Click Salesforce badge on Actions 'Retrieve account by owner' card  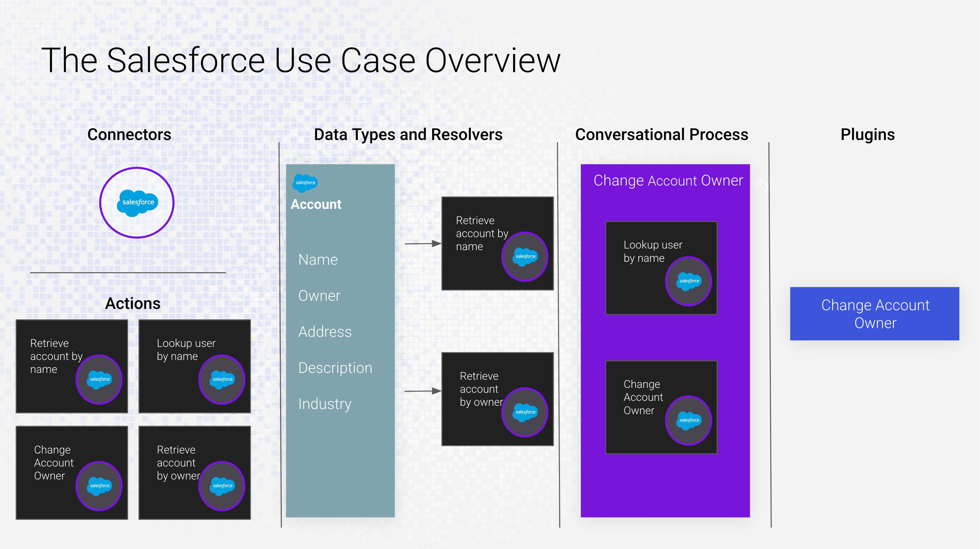[x=222, y=486]
